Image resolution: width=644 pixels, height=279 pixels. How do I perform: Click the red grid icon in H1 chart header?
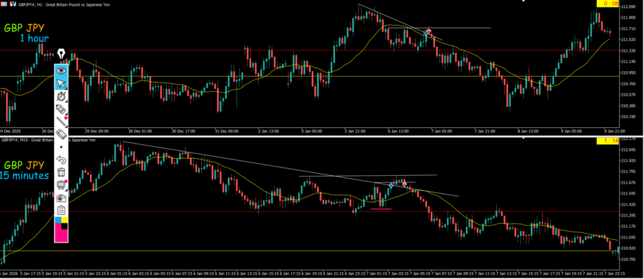tap(12, 4)
